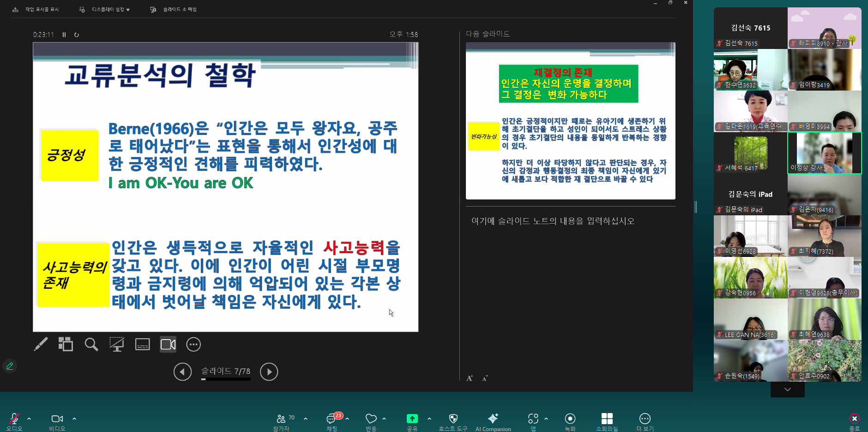The width and height of the screenshot is (868, 432).
Task: Select the pen and laser pointer tool
Action: click(x=41, y=344)
